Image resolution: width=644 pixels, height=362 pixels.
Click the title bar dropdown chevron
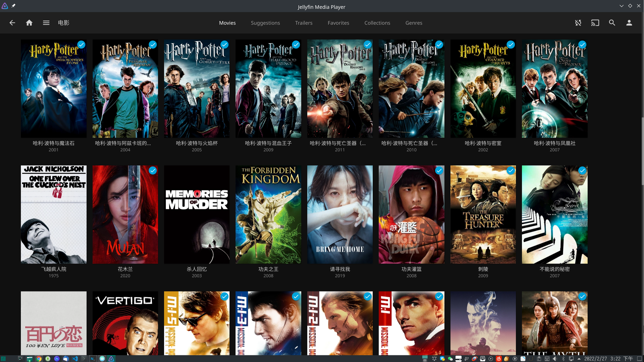click(x=621, y=6)
